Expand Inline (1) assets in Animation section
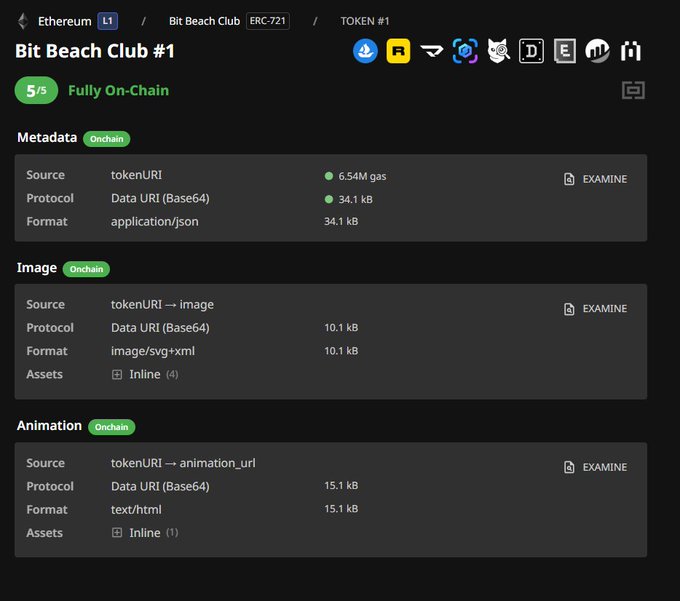The height and width of the screenshot is (601, 680). [117, 532]
